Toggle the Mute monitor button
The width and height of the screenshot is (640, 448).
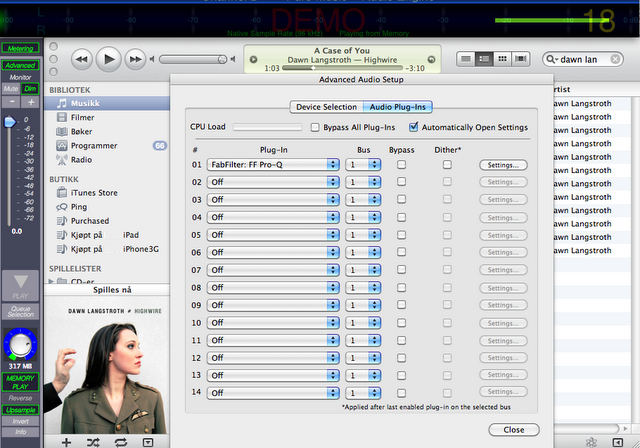(11, 89)
